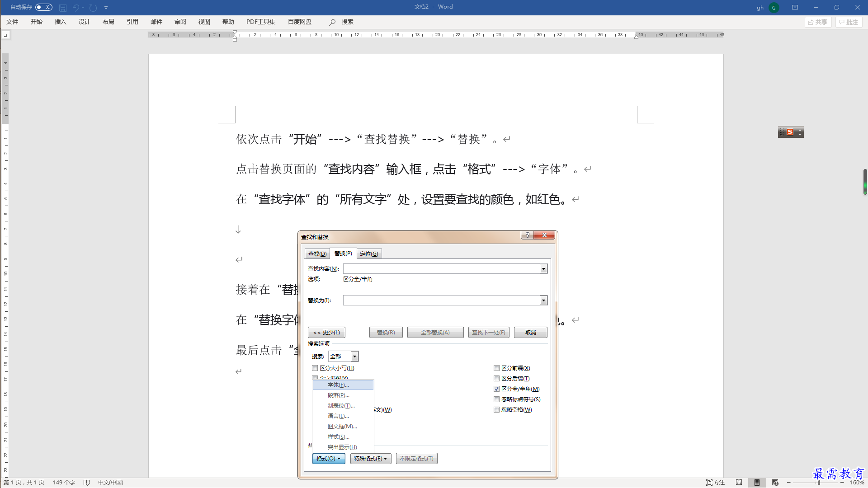
Task: Open the 插入 ribbon tab
Action: point(60,22)
